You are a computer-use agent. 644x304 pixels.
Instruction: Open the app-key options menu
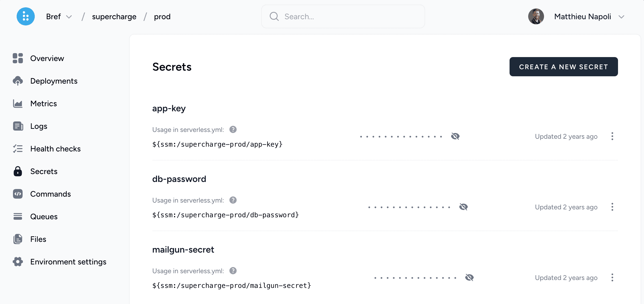(x=612, y=136)
